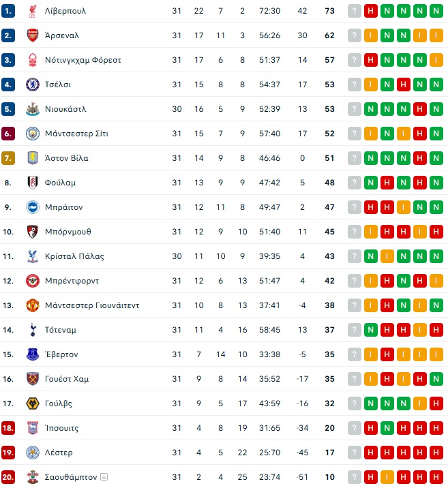Open the Chelsea crest icon
The height and width of the screenshot is (488, 448).
click(32, 85)
